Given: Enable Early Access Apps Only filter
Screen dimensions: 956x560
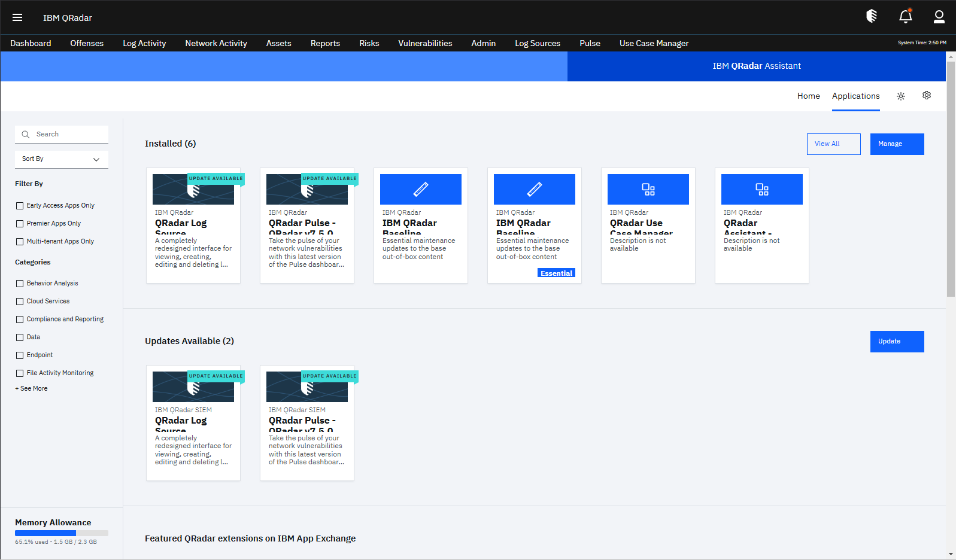Looking at the screenshot, I should point(20,206).
